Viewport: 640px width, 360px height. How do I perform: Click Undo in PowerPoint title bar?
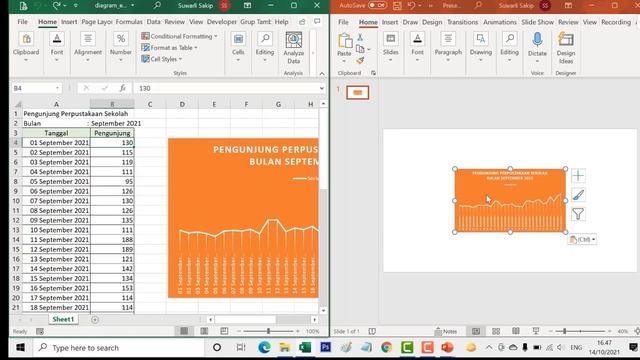(x=411, y=5)
